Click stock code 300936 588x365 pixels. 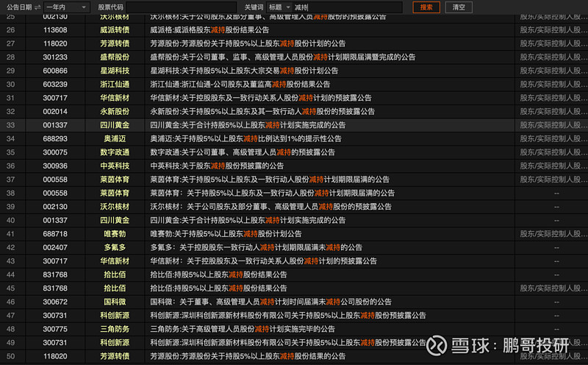coord(55,166)
